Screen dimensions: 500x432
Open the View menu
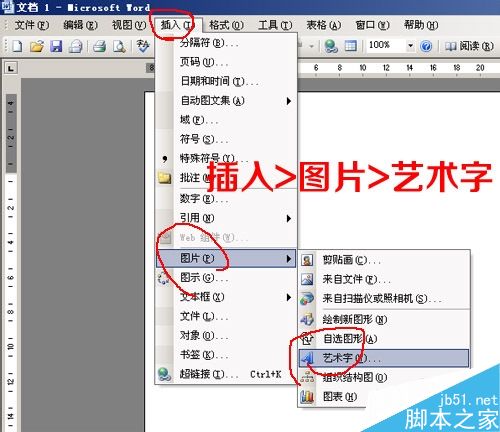click(x=129, y=25)
